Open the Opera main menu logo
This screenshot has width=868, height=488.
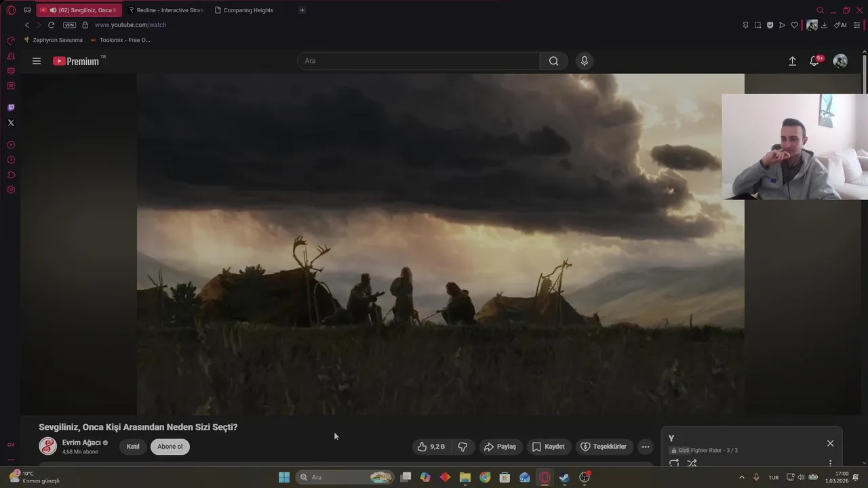click(x=11, y=10)
